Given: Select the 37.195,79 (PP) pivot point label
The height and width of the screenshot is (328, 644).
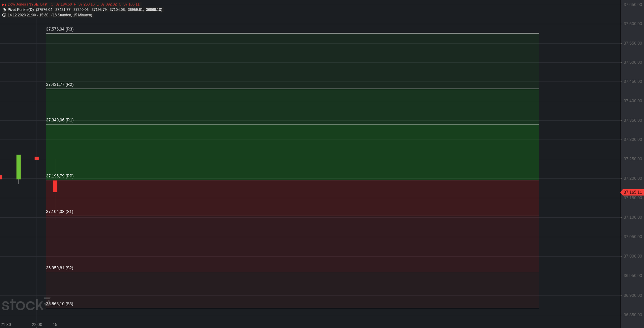Looking at the screenshot, I should point(60,176).
